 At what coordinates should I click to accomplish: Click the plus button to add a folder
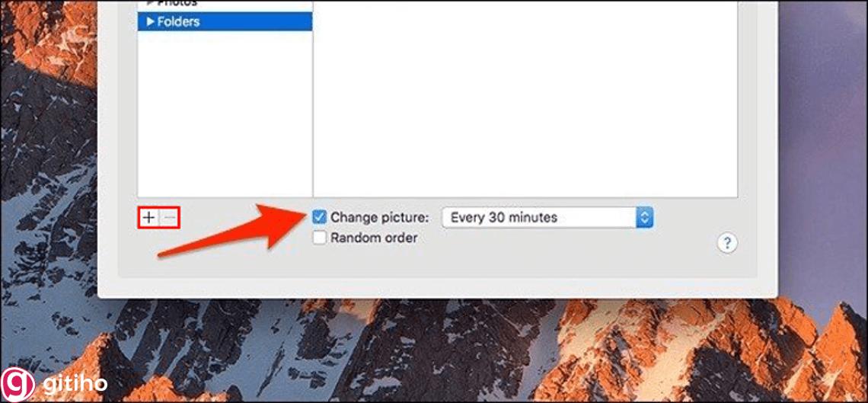click(x=148, y=218)
